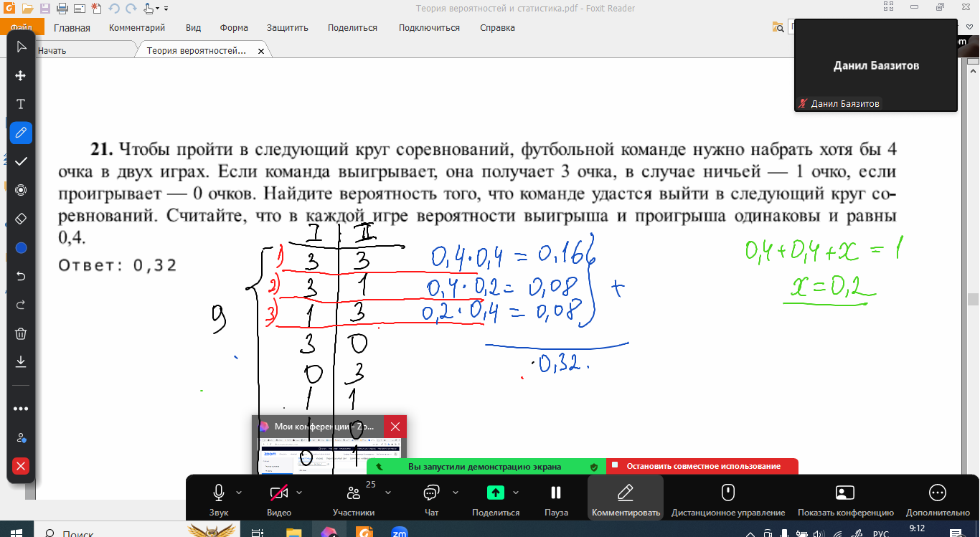Click Остановить совместное использование button
980x537 pixels.
[702, 466]
